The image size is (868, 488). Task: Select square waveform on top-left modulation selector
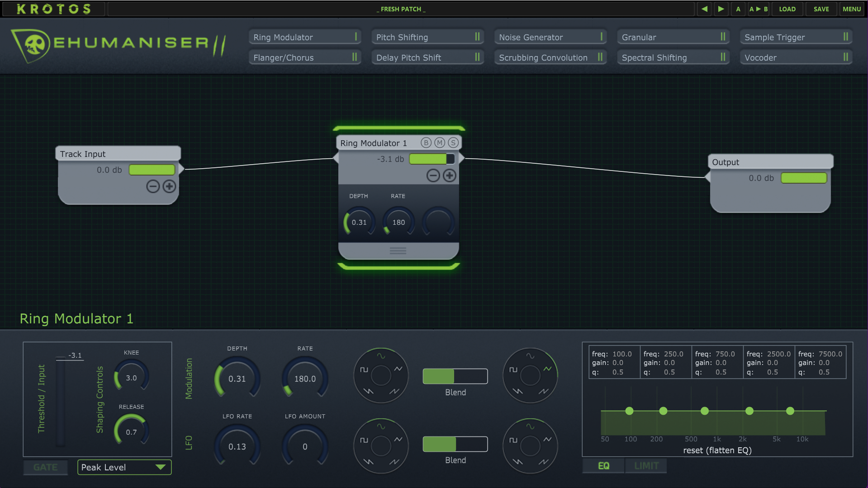coord(364,370)
